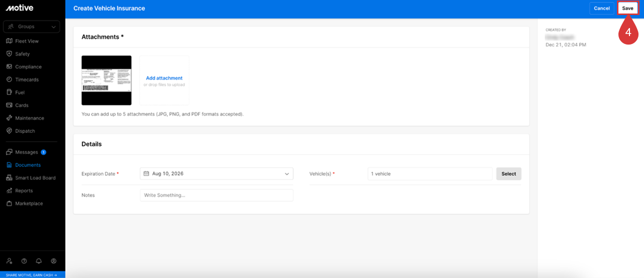The width and height of the screenshot is (644, 278).
Task: Click Share Motive, Earn Cash banner
Action: 33,275
